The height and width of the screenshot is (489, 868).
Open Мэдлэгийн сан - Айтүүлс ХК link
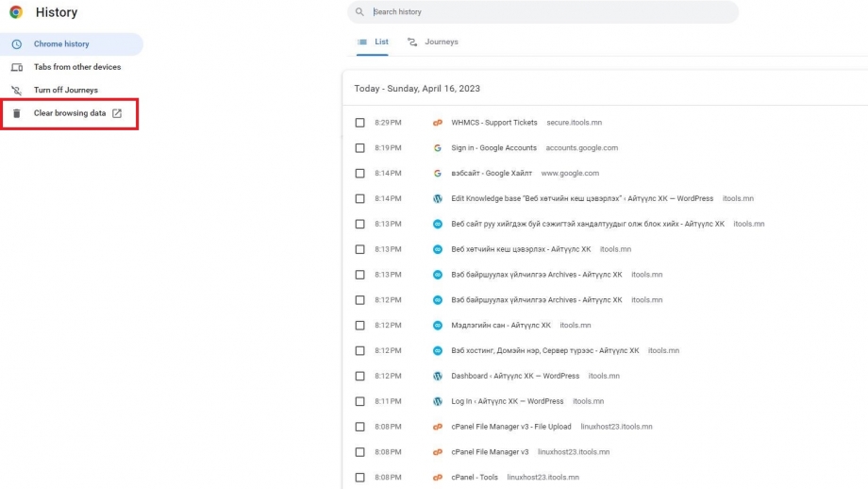click(x=500, y=325)
